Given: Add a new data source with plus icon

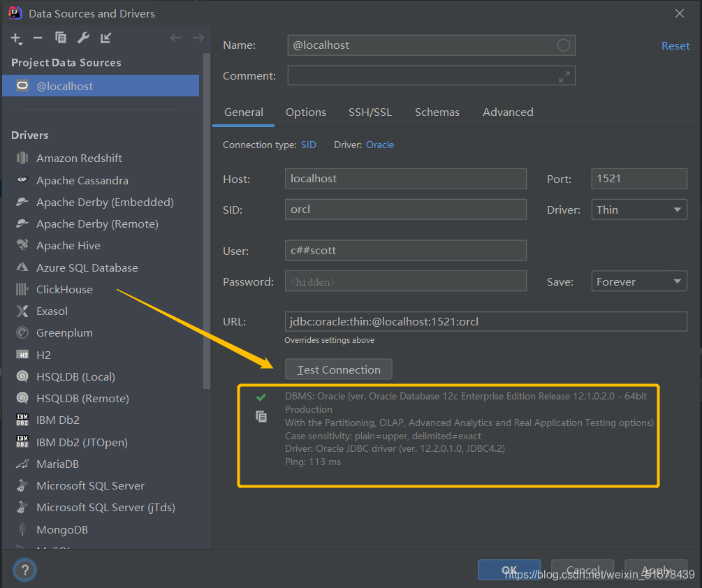Looking at the screenshot, I should 16,38.
